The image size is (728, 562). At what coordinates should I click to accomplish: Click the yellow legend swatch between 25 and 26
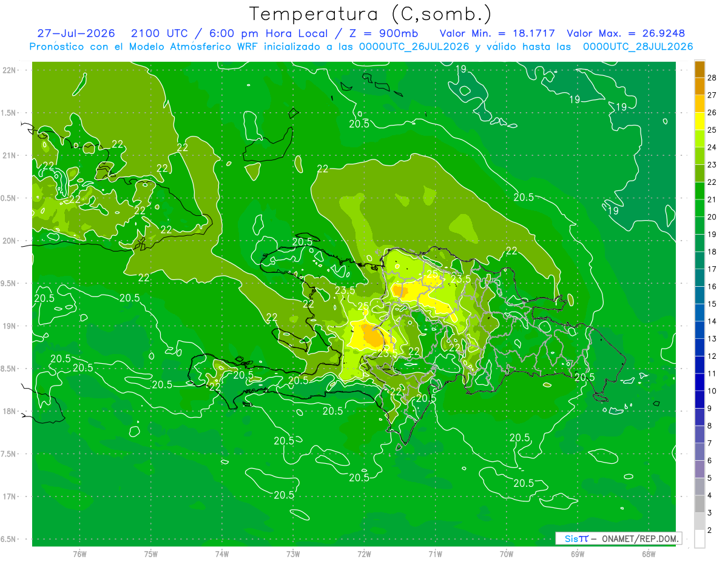tap(699, 121)
